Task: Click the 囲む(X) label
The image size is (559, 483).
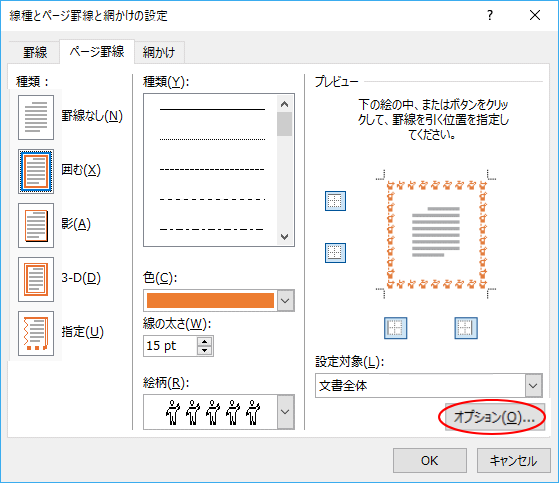Action: click(x=81, y=170)
